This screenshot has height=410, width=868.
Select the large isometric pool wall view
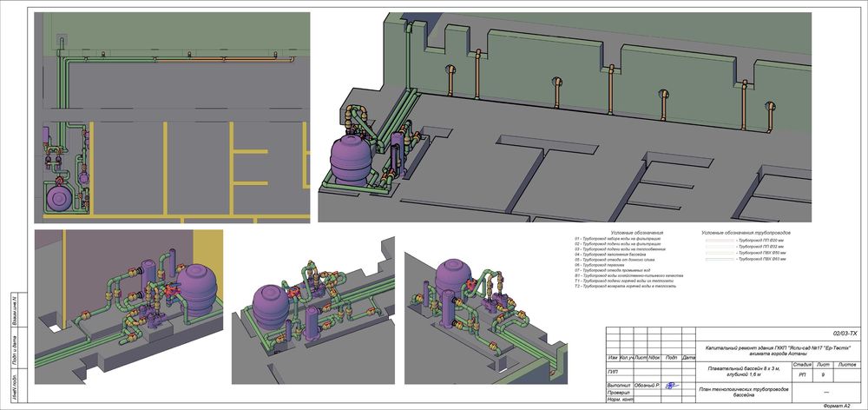(565, 117)
